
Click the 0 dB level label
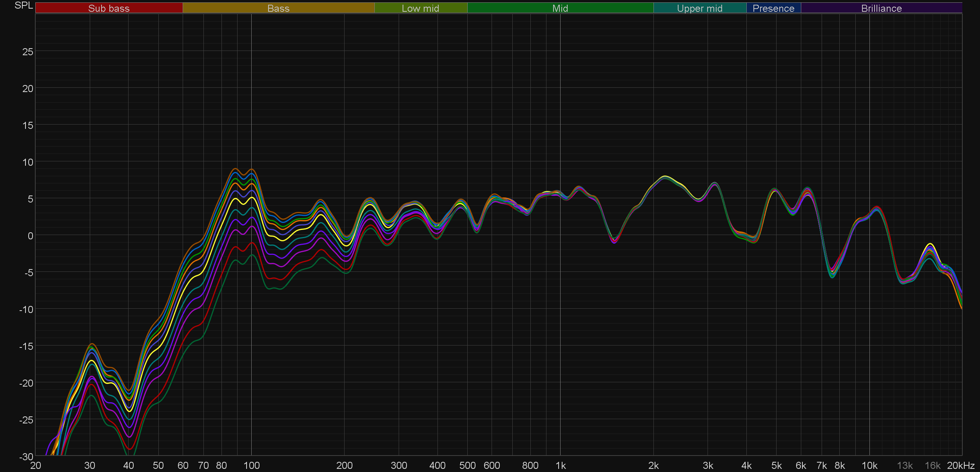pos(30,236)
